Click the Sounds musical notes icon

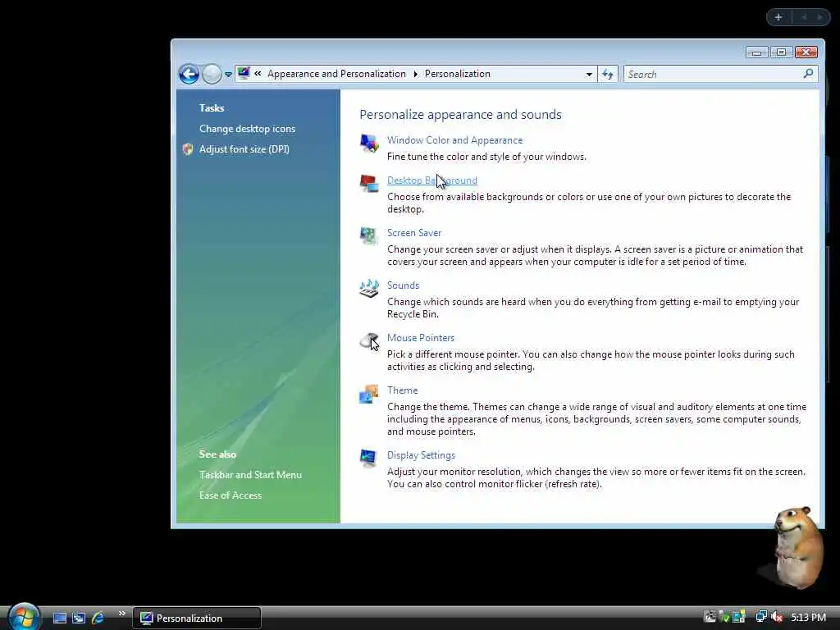pyautogui.click(x=369, y=288)
